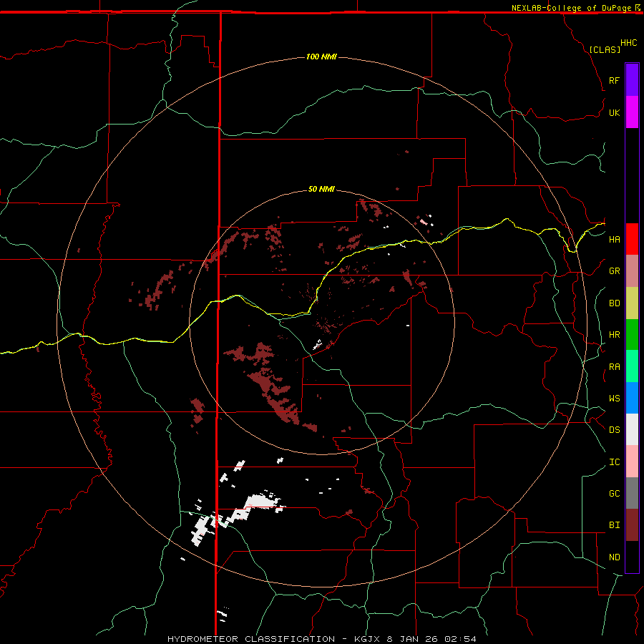Image resolution: width=644 pixels, height=644 pixels.
Task: Click the '100 NMI' range ring label
Action: pyautogui.click(x=321, y=57)
